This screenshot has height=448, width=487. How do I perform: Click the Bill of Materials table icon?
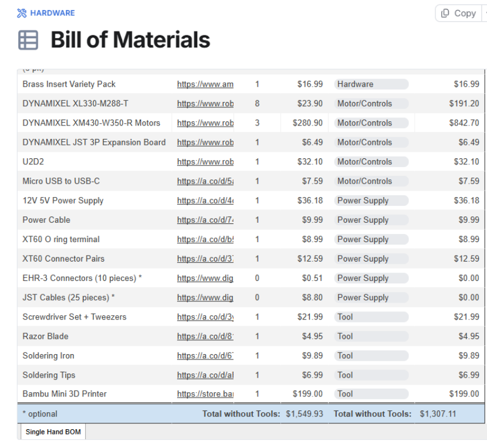pos(28,40)
